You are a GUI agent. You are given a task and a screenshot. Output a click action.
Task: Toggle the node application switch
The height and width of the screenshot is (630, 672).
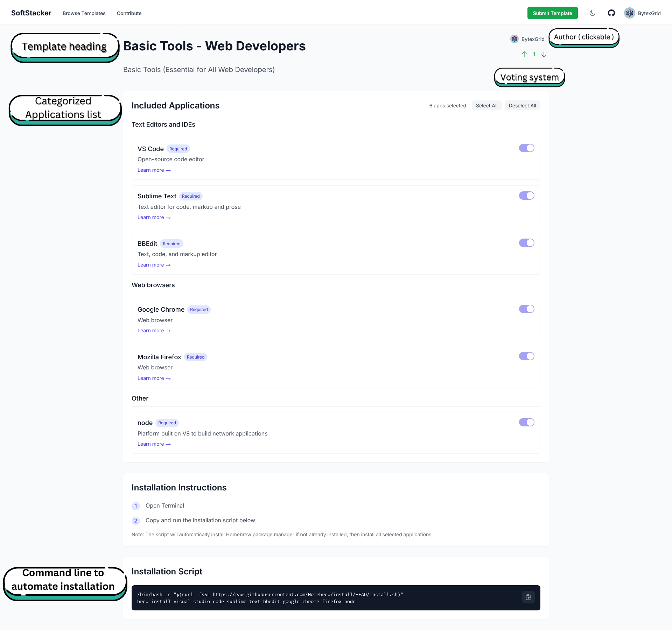(527, 422)
